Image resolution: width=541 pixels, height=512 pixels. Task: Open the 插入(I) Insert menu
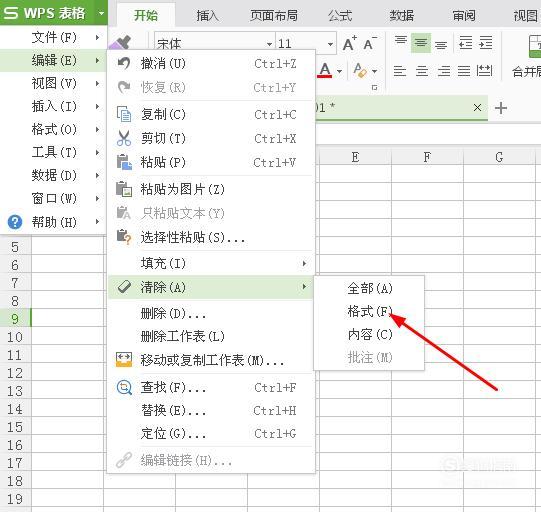tap(53, 106)
